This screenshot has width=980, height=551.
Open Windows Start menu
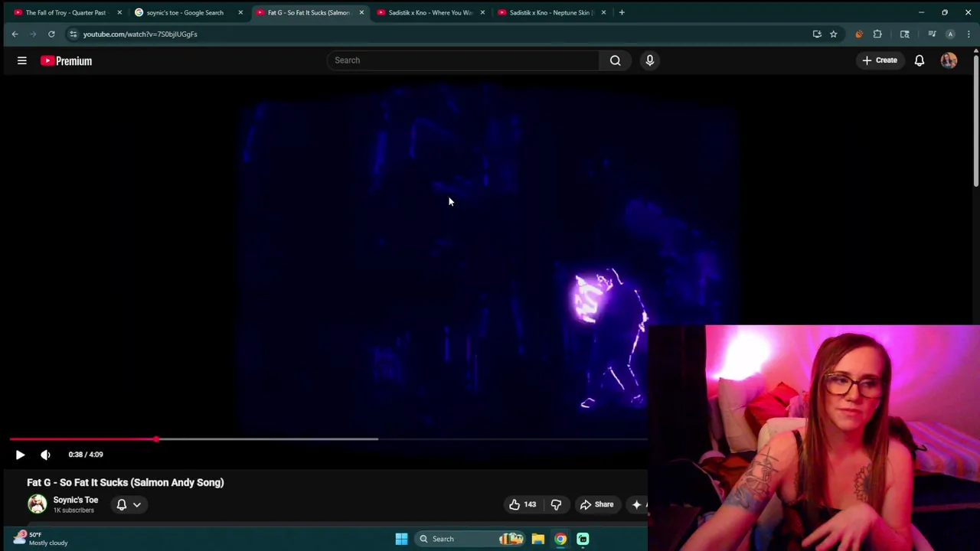point(401,539)
